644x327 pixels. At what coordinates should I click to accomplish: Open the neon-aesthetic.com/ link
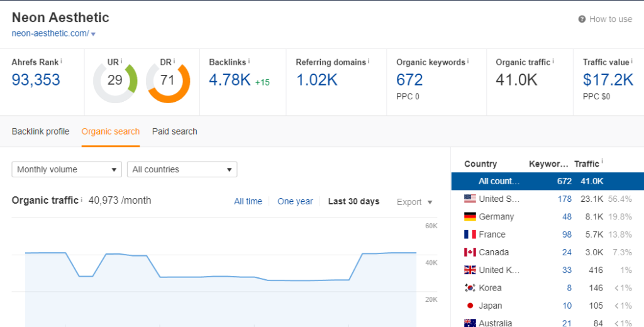[x=50, y=33]
